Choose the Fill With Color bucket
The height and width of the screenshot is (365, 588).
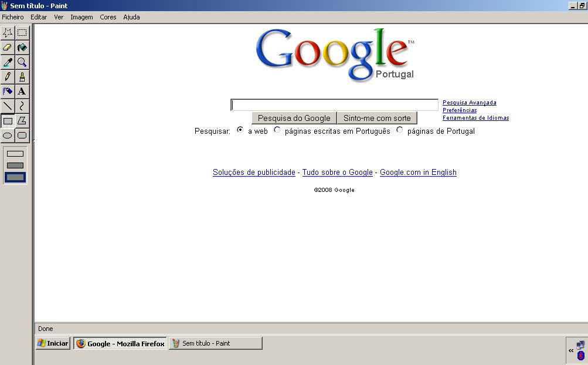click(x=22, y=48)
